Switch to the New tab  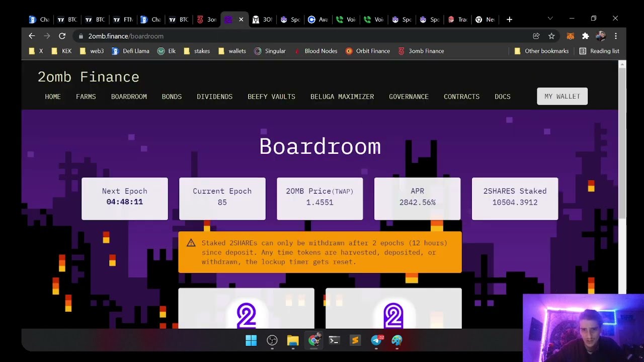485,20
